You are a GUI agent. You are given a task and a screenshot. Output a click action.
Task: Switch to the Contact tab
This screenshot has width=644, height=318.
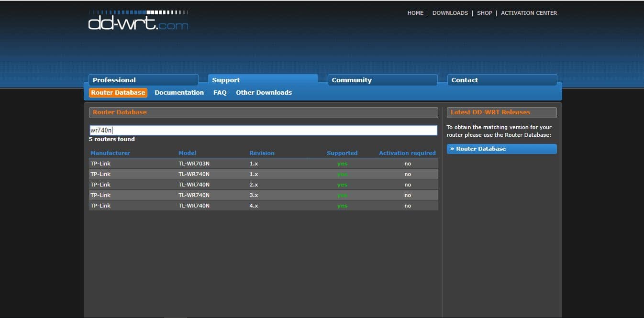502,80
